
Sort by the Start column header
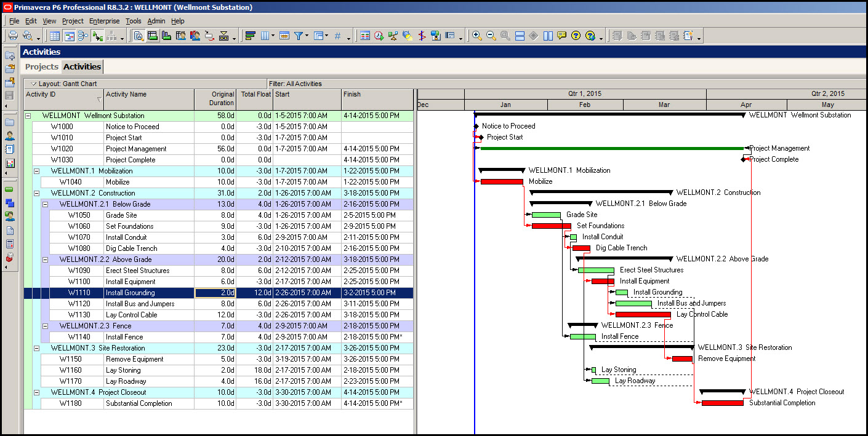[x=307, y=99]
